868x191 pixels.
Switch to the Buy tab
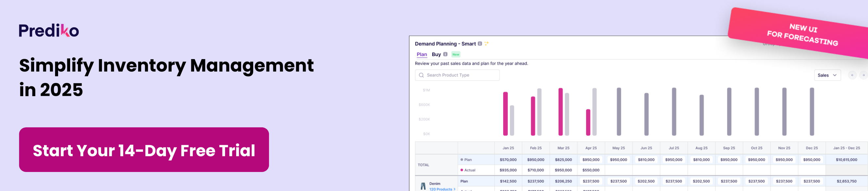click(436, 54)
